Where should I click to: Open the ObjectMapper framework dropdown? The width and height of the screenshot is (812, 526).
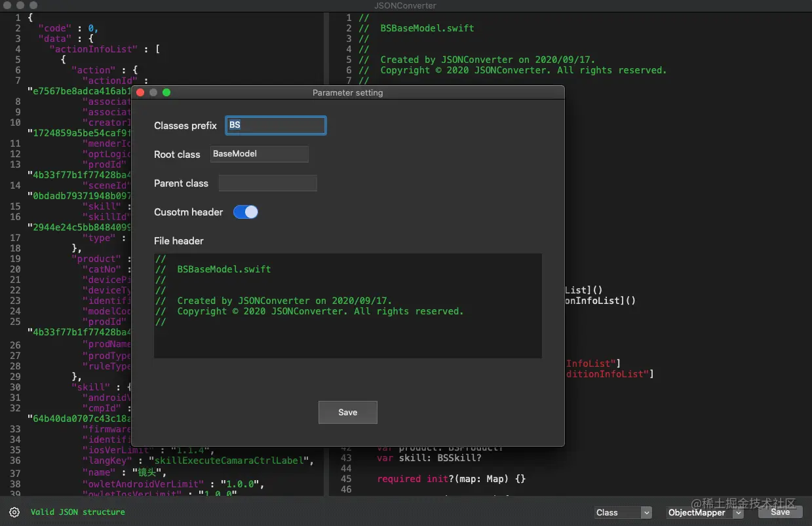pos(701,512)
